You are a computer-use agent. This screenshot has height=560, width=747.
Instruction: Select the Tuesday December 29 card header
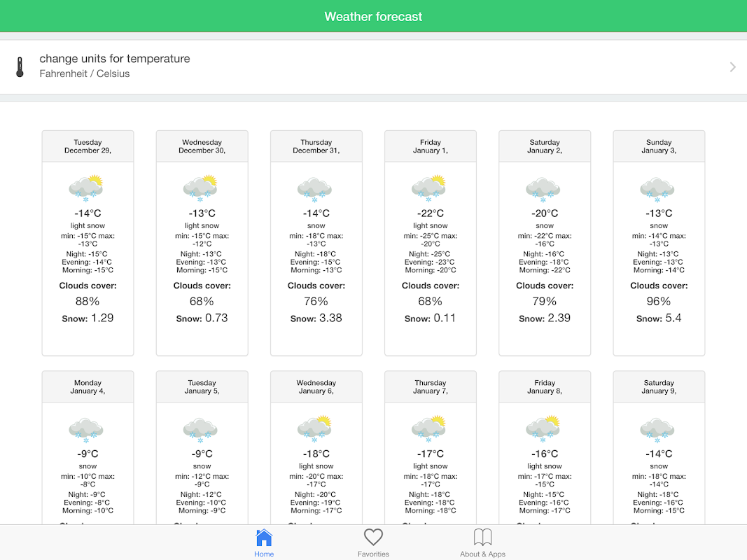pos(88,146)
